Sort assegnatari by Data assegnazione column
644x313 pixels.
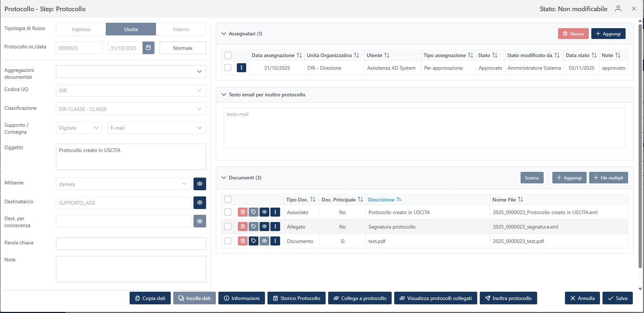299,55
